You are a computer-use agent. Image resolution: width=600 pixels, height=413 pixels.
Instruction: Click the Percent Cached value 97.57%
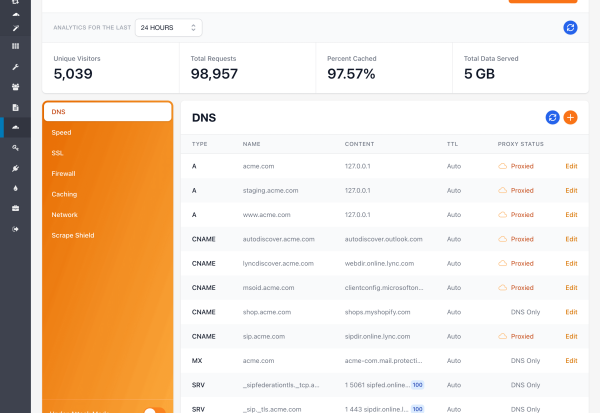pyautogui.click(x=351, y=73)
